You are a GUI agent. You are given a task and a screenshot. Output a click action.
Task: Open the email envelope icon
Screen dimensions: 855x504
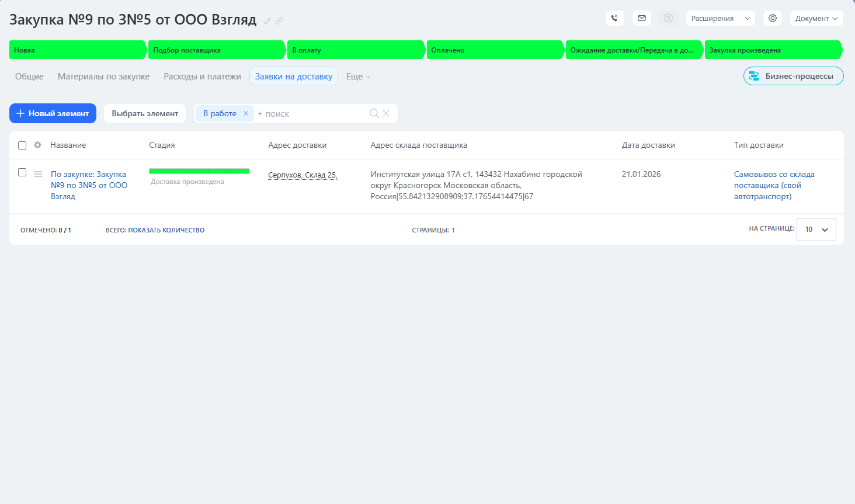(x=641, y=18)
